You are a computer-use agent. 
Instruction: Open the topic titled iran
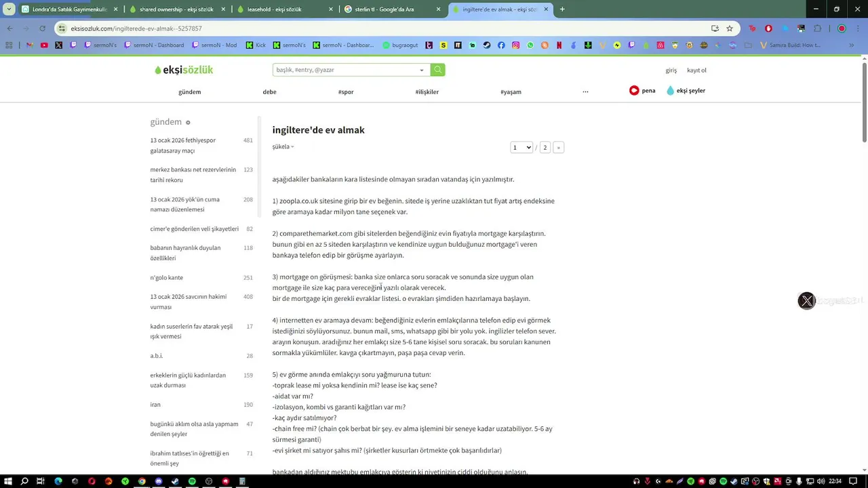coord(155,405)
